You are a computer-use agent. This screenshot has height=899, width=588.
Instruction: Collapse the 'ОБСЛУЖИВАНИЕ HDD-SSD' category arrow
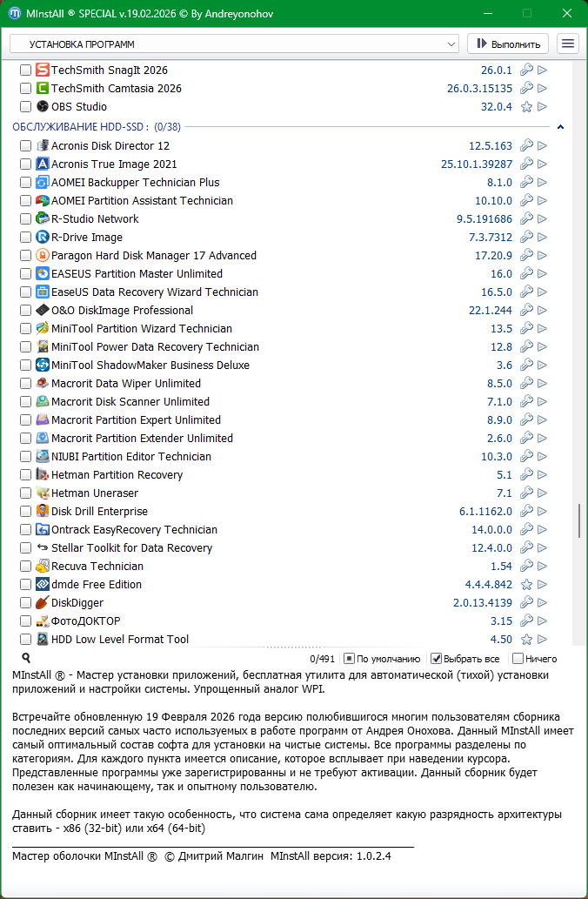(560, 127)
